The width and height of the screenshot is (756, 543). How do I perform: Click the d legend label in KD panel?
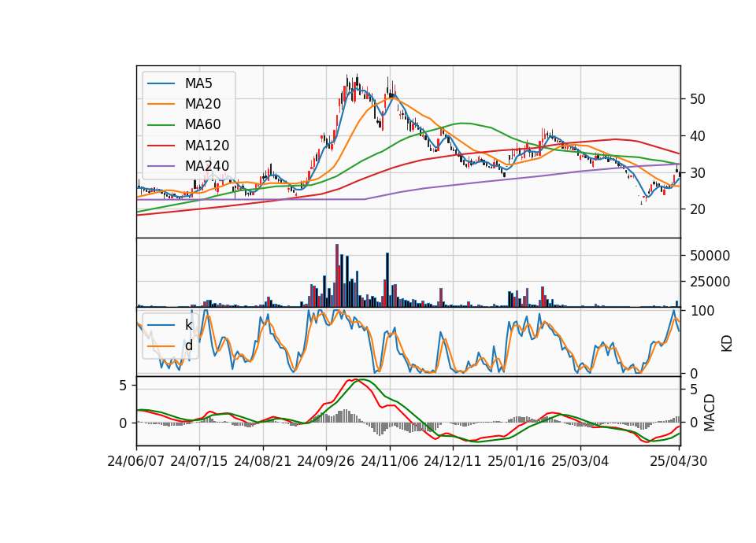[188, 345]
